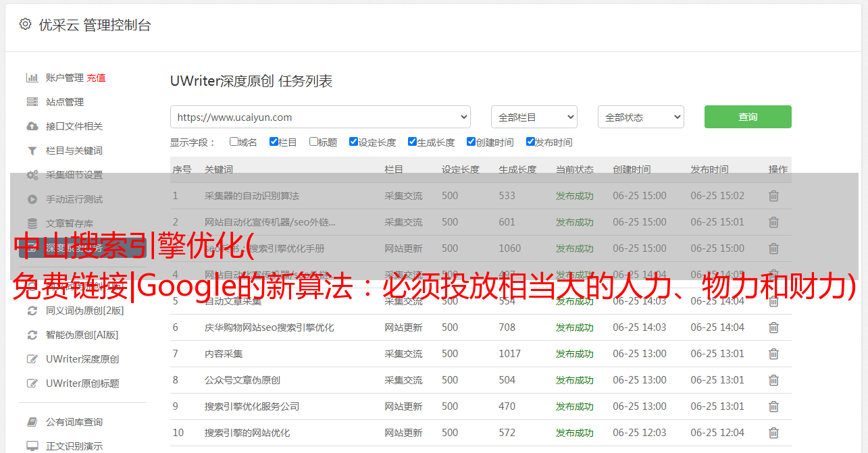Toggle the 域名 field checkbox
Viewport: 868px width, 453px height.
pos(234,142)
